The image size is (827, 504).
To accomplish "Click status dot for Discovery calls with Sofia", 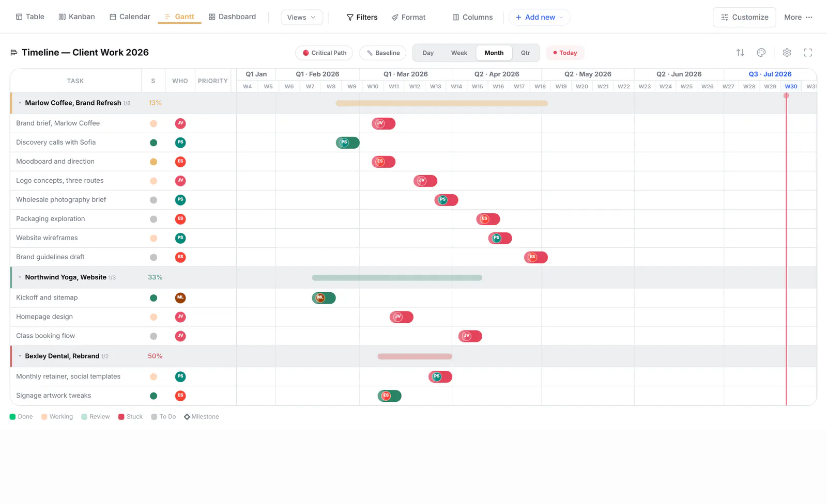I will (154, 143).
